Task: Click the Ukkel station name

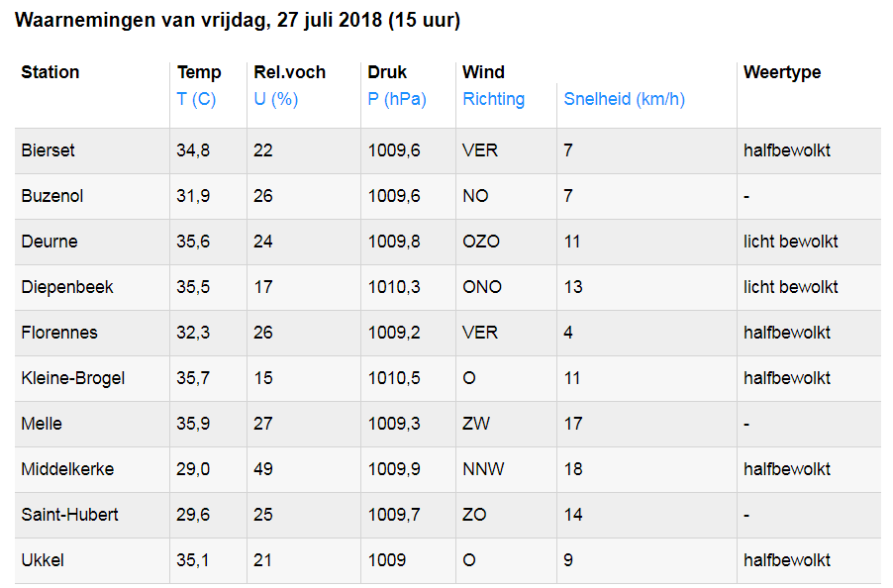Action: [42, 560]
